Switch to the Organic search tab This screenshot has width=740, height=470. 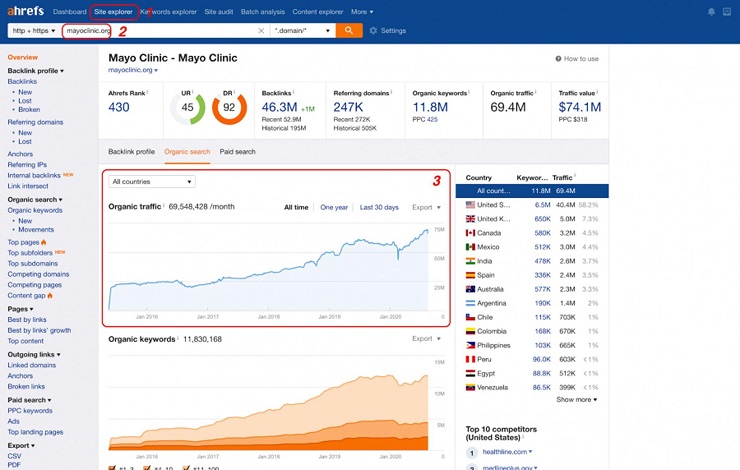[x=187, y=152]
